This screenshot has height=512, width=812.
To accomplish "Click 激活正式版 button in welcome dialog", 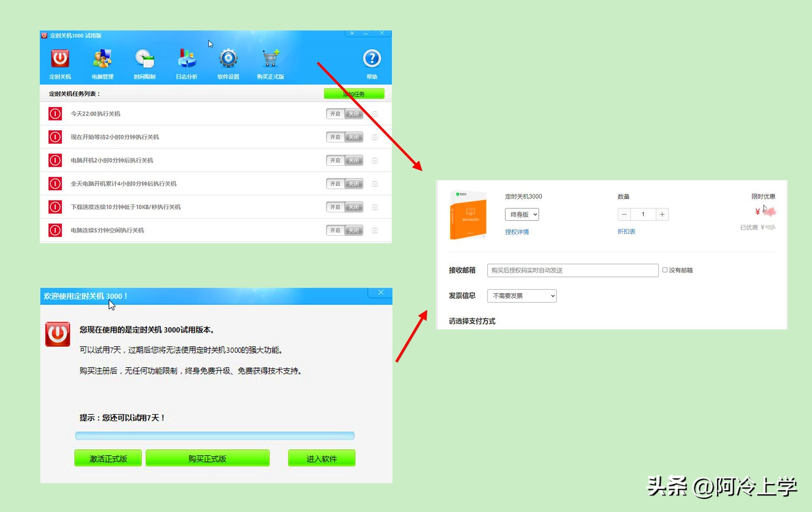I will (108, 456).
